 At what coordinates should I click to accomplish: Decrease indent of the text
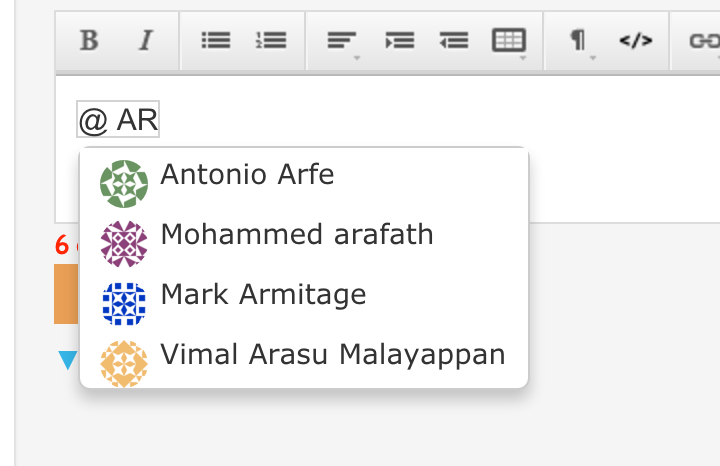point(454,41)
